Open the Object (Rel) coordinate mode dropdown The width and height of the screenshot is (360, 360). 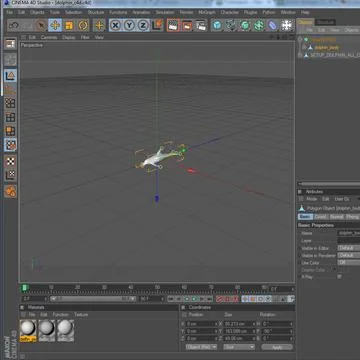point(201,347)
